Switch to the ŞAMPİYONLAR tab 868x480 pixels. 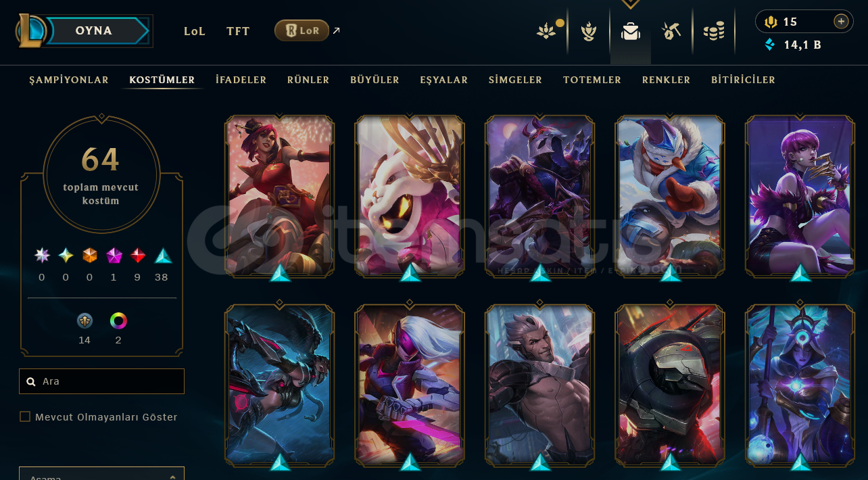coord(69,80)
